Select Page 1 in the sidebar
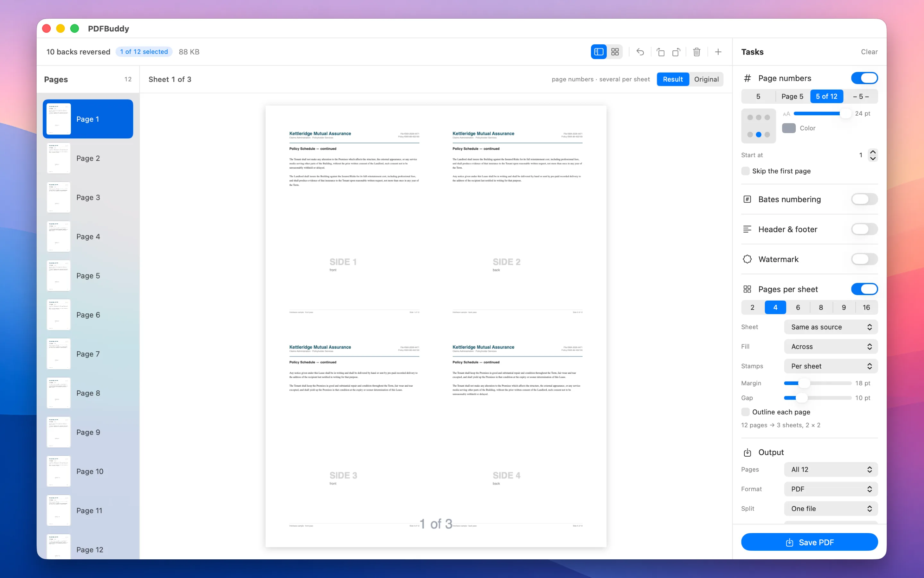The image size is (924, 578). (x=88, y=119)
